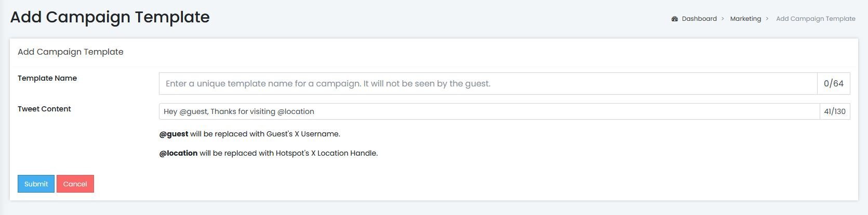Click the Dashboard speedometer icon in breadcrumb
Image resolution: width=868 pixels, height=215 pixels.
[x=675, y=19]
